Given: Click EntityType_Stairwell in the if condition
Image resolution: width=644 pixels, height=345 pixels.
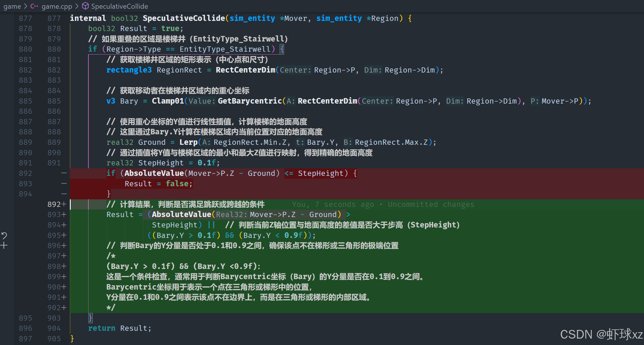Looking at the screenshot, I should pos(225,49).
